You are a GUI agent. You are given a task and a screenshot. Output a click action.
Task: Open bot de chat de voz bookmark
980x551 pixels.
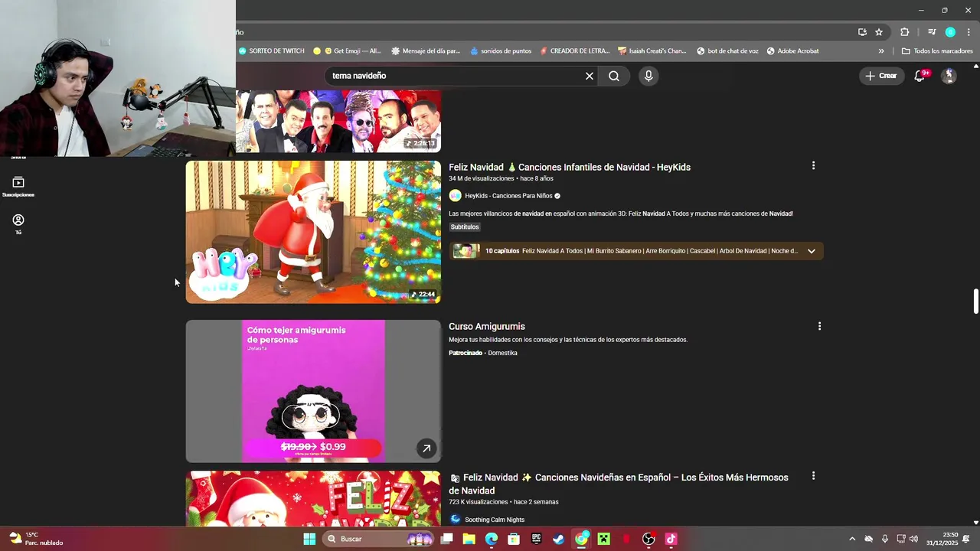click(x=727, y=51)
